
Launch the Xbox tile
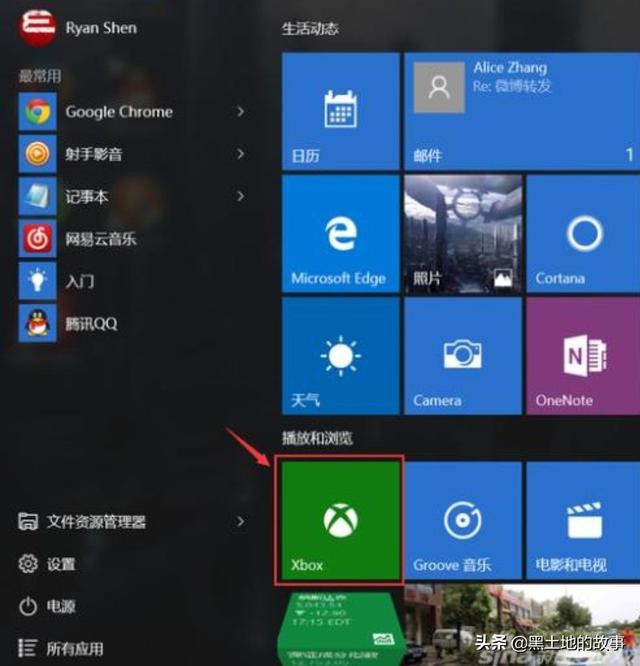pos(341,521)
